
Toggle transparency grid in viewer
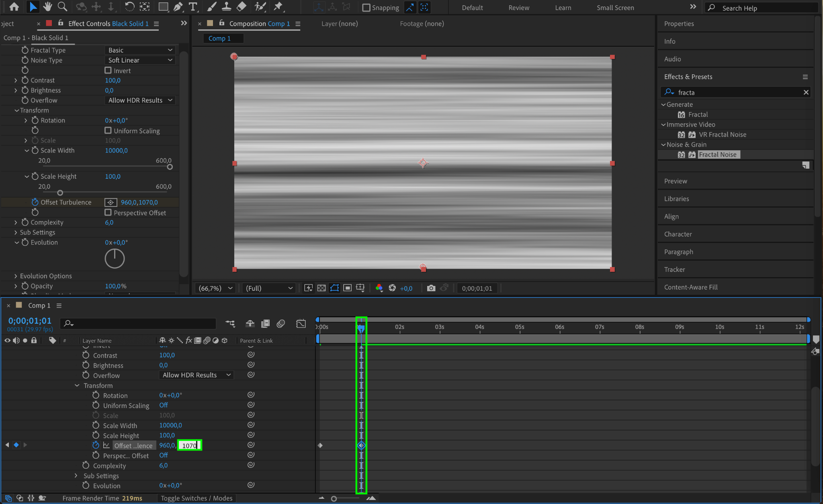[321, 288]
